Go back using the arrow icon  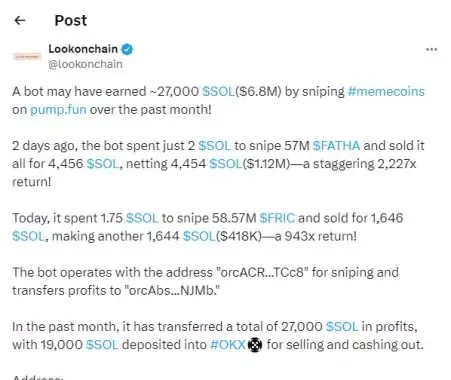pos(20,21)
